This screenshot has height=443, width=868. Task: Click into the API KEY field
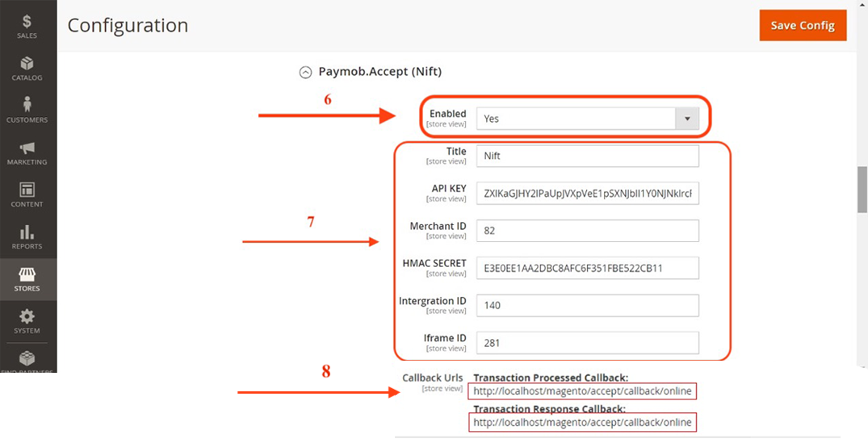[x=587, y=194]
